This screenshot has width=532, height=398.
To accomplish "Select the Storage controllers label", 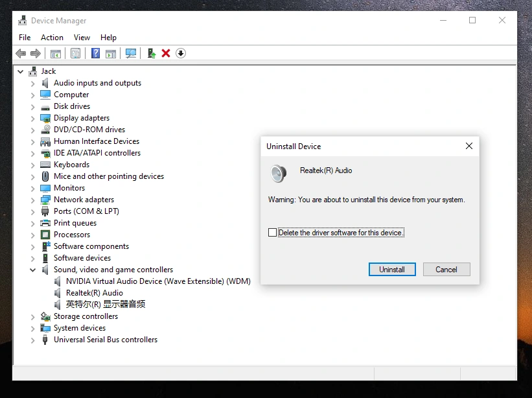I will tap(86, 316).
